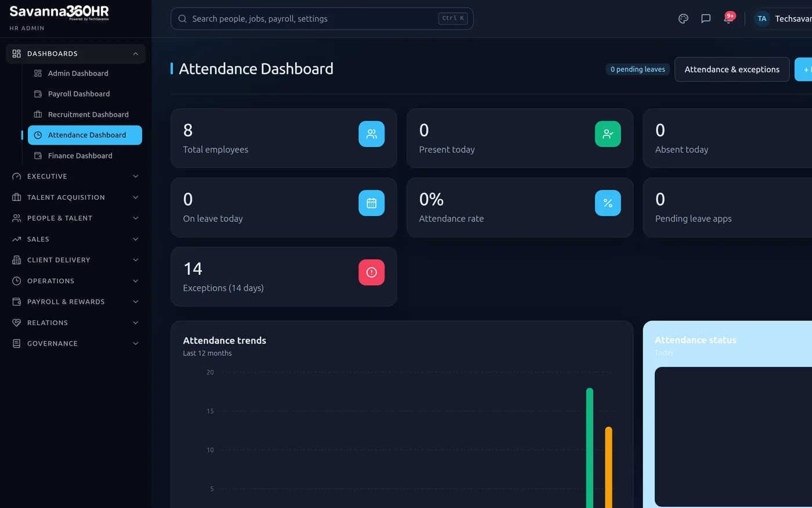812x508 pixels.
Task: Click the Talent Acquisition briefcase icon
Action: coord(16,197)
